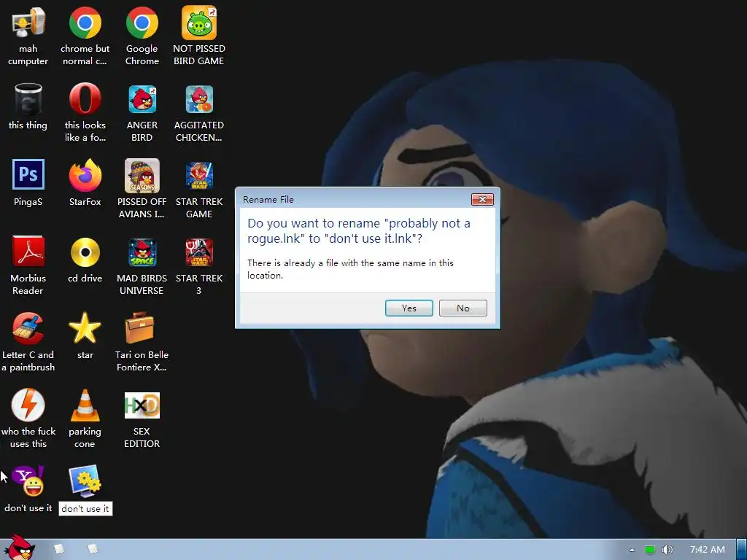The image size is (747, 560).
Task: Open the volume speaker tray icon
Action: tap(667, 550)
